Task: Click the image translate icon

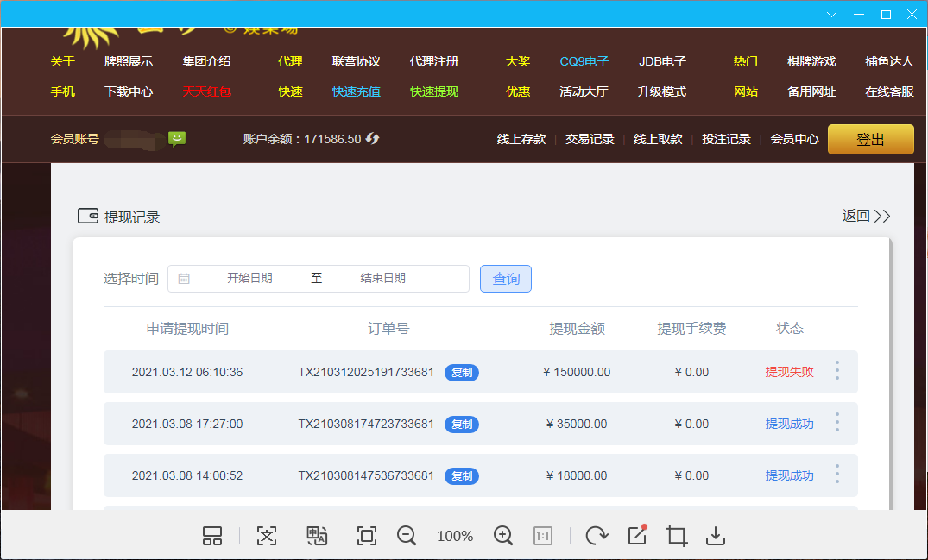Action: [317, 536]
